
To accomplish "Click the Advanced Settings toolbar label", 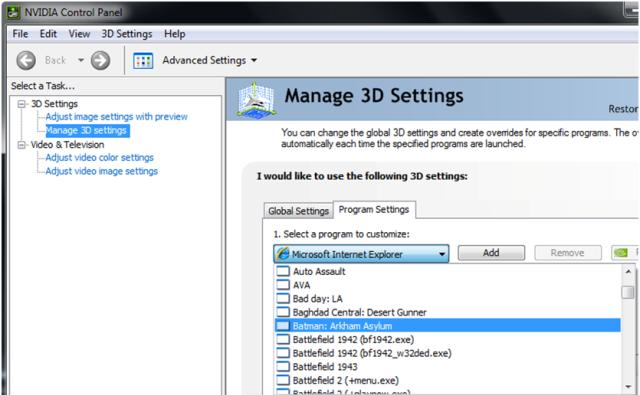I will [204, 60].
